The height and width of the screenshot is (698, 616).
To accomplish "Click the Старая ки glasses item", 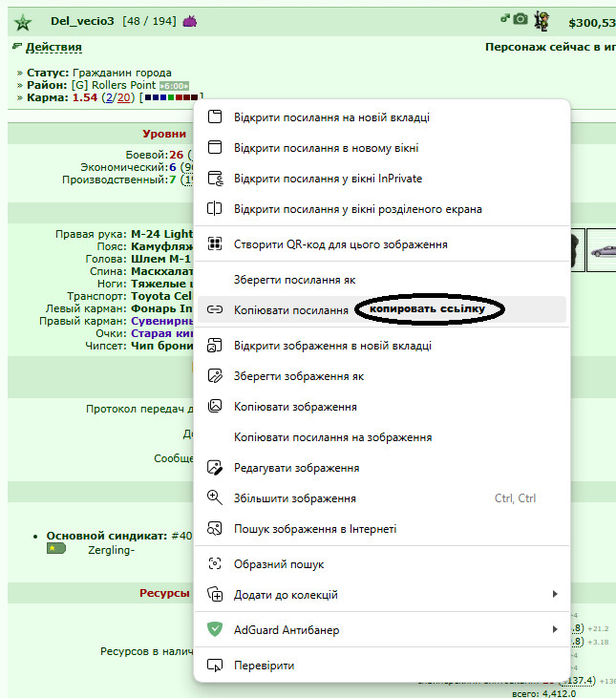I will (162, 333).
